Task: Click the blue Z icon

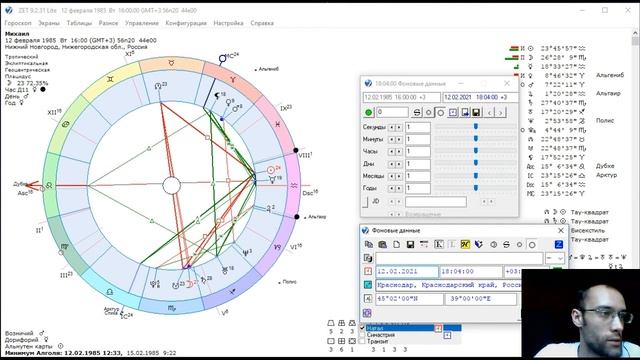Action: tap(559, 244)
